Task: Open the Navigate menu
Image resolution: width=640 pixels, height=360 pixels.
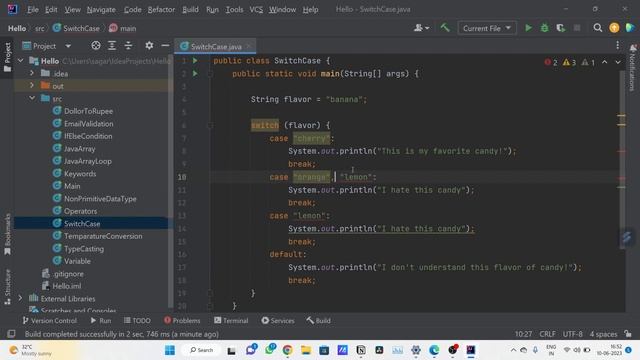Action: 101,9
